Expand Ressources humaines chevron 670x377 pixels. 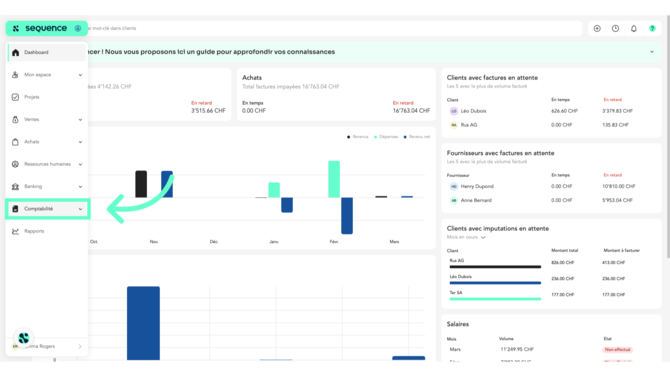(x=80, y=165)
